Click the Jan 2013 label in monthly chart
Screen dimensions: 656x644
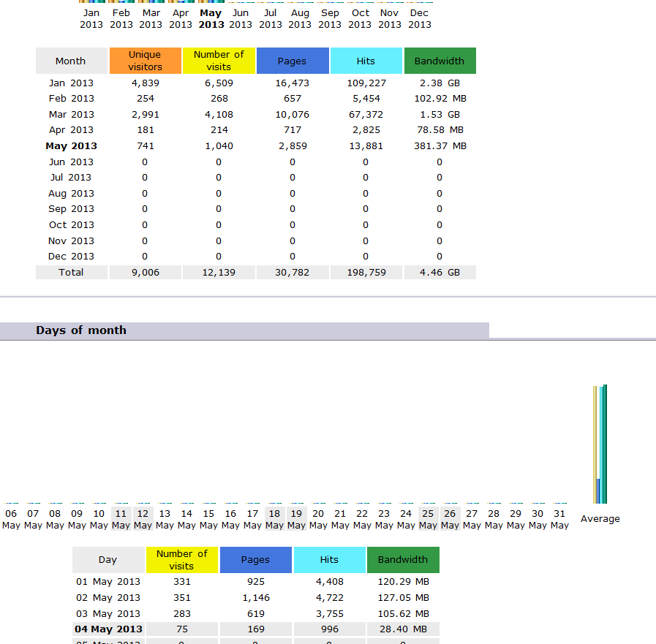click(91, 19)
